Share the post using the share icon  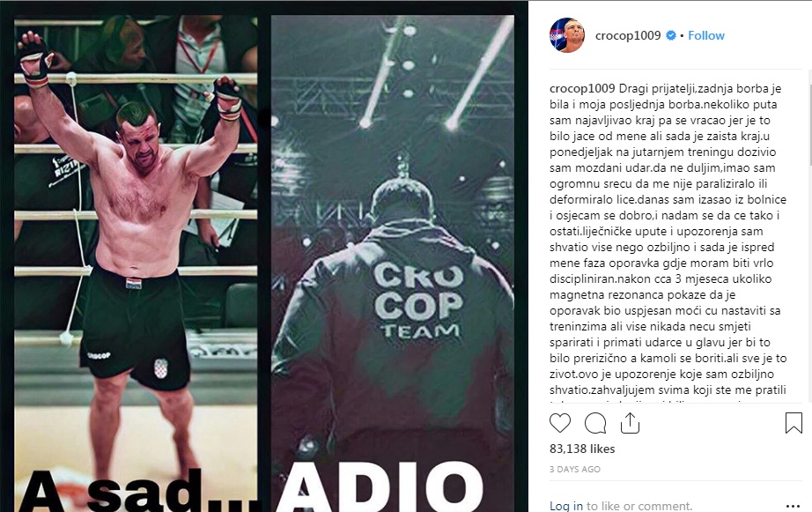630,423
